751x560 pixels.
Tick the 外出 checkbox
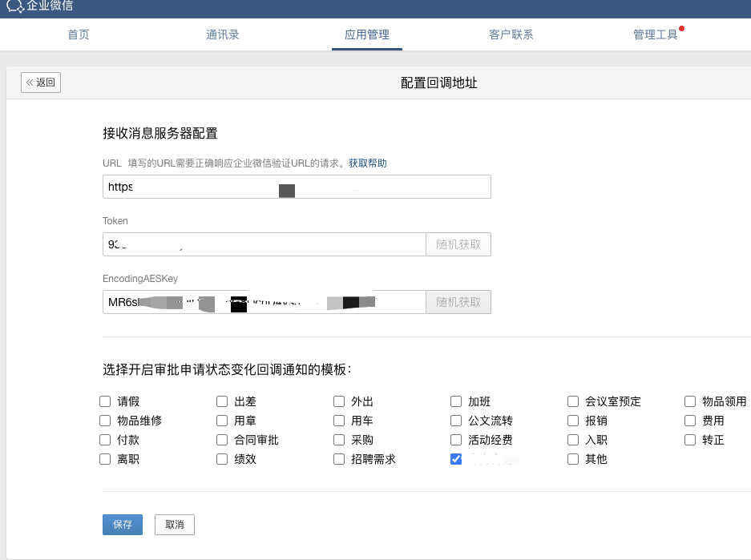[339, 401]
